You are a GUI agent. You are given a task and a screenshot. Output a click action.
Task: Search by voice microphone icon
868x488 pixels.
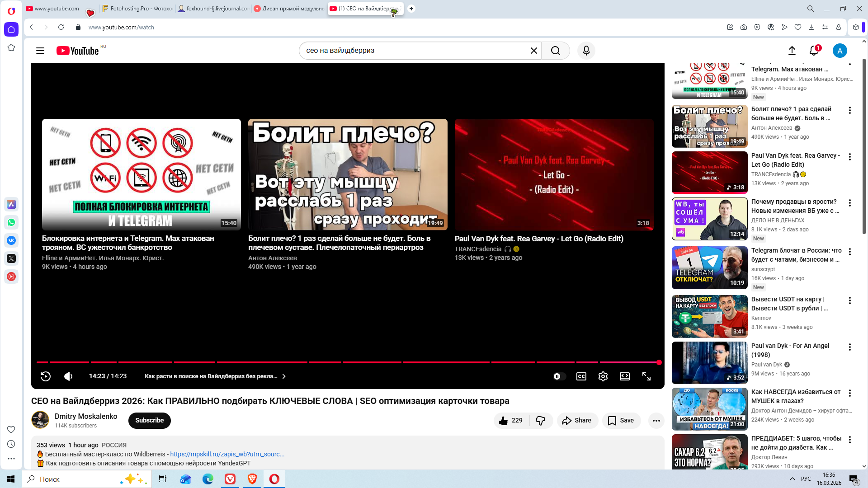586,51
